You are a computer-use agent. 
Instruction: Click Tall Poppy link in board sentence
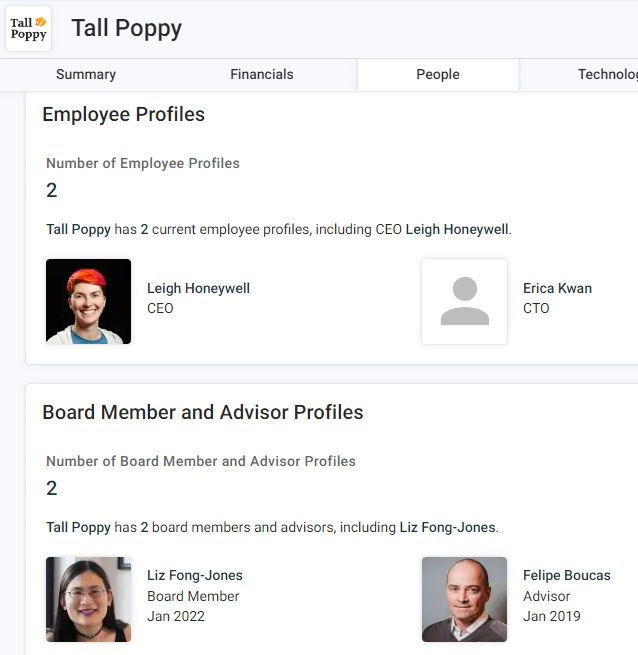point(78,527)
